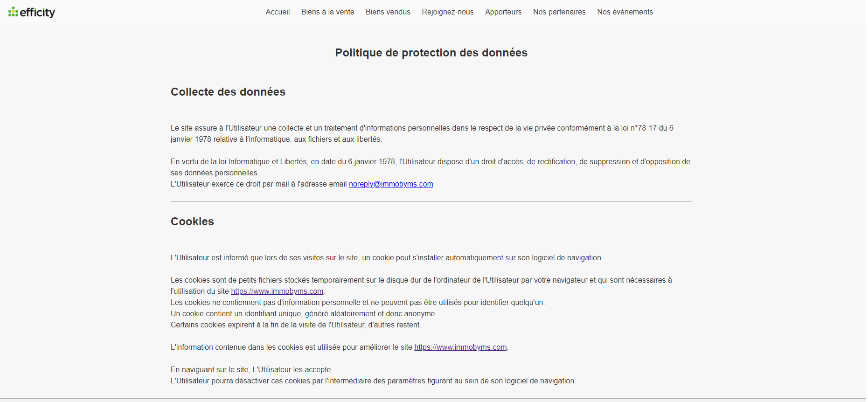Select the "Collecte des données" heading

228,92
